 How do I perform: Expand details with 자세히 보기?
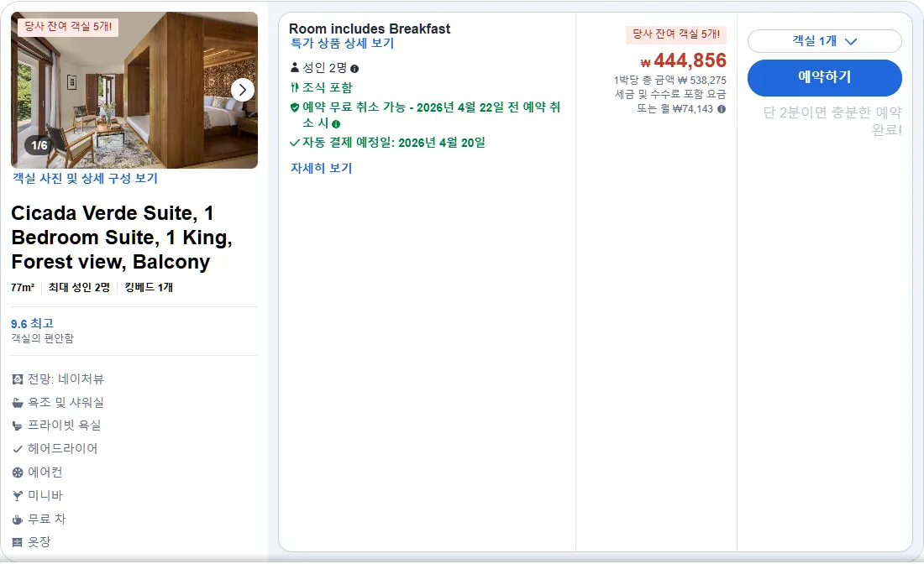(321, 169)
